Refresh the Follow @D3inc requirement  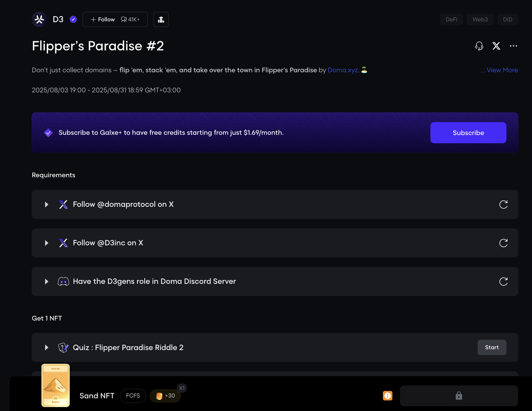(503, 243)
